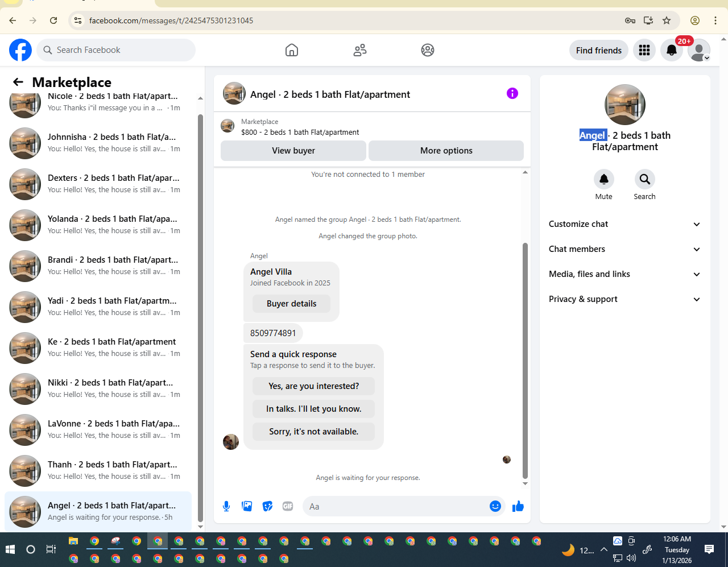View site information icon in address bar
728x567 pixels.
pos(78,20)
